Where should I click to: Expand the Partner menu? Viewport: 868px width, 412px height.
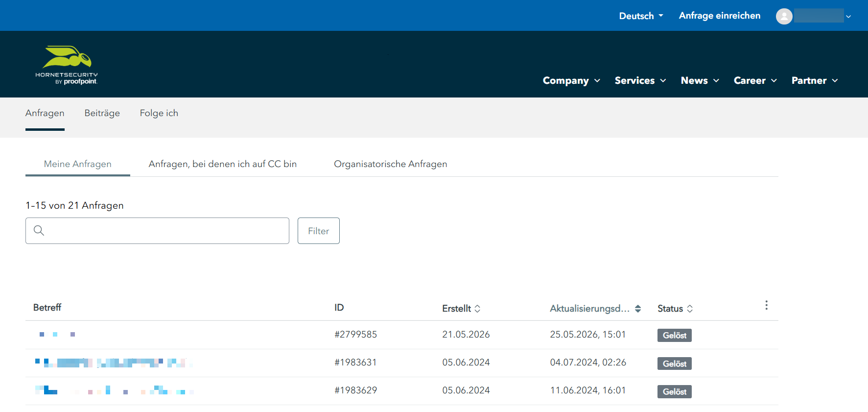(x=815, y=80)
